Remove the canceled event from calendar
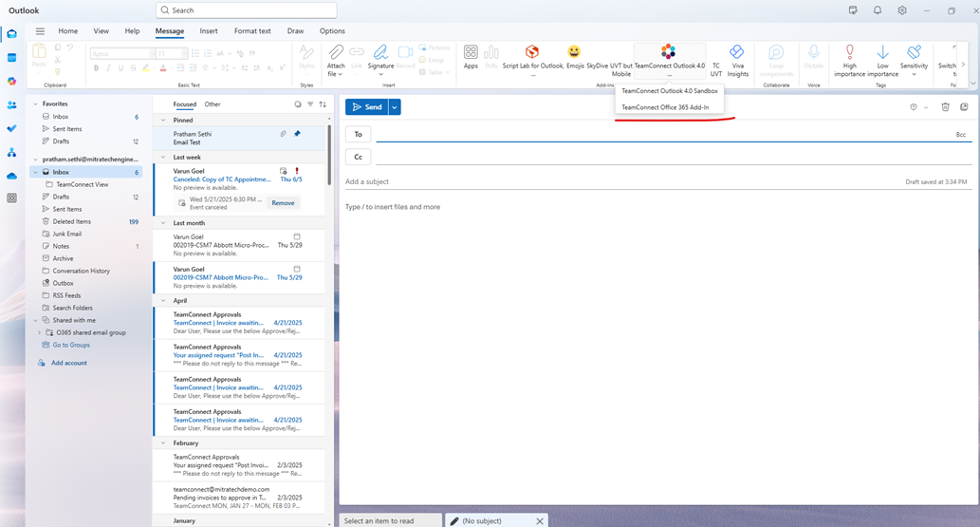The height and width of the screenshot is (527, 980). point(283,203)
